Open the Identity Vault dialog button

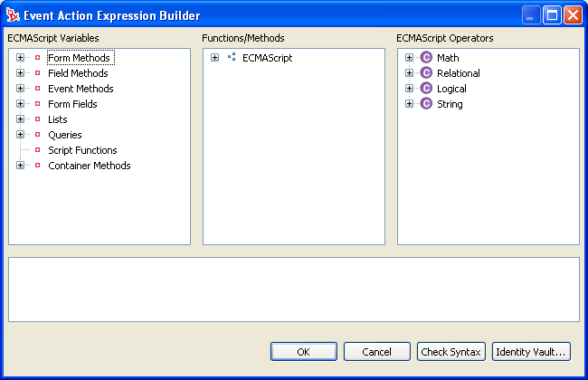531,351
